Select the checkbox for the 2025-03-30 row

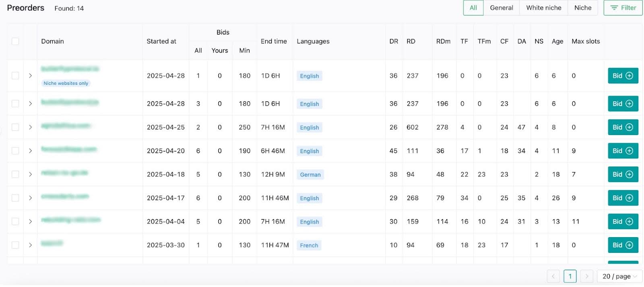[15, 245]
